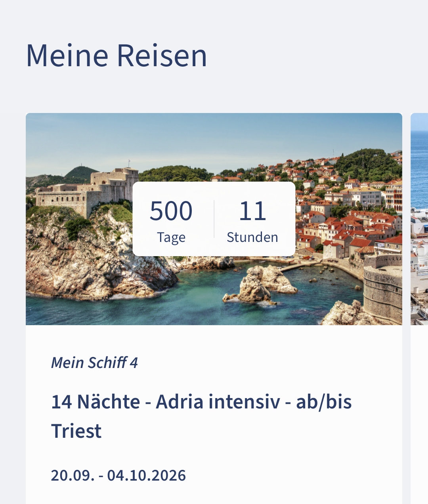Click the round stone tower in photo
Viewport: 428px width, 504px height.
382,293
